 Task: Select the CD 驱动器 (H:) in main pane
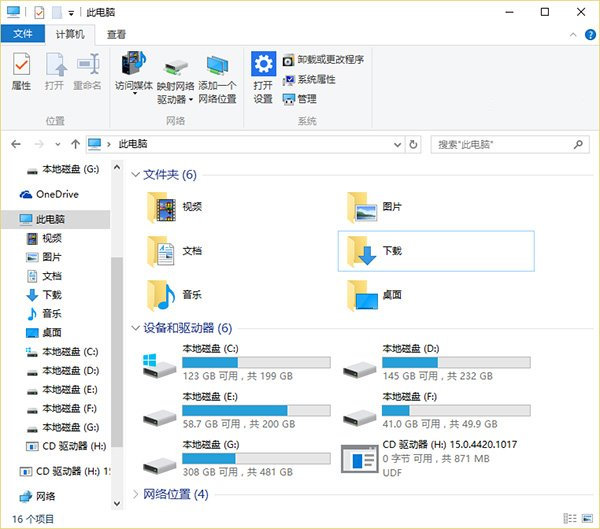(x=429, y=458)
